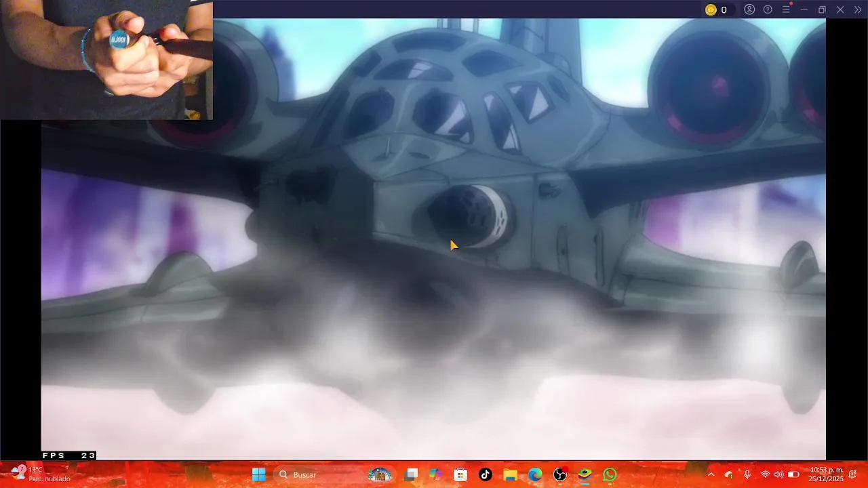Open BlueStacks from the taskbar
Screen dimensions: 868x488
coord(585,474)
